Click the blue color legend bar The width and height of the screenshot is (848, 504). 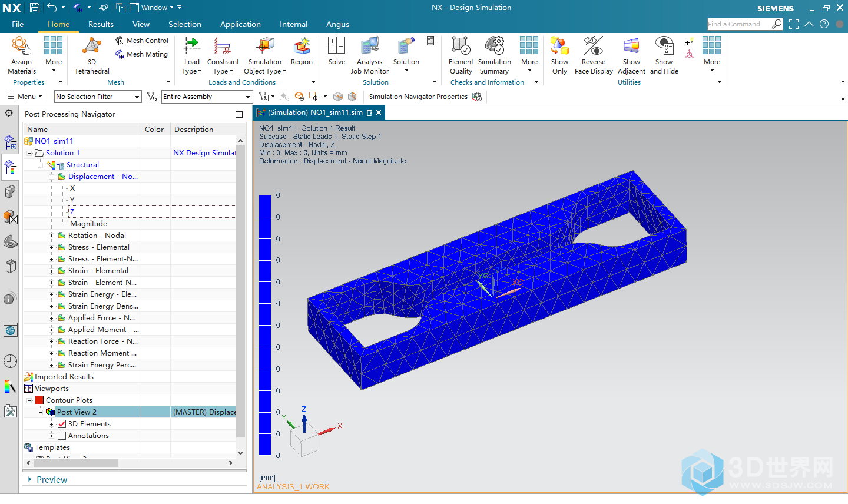[x=265, y=325]
